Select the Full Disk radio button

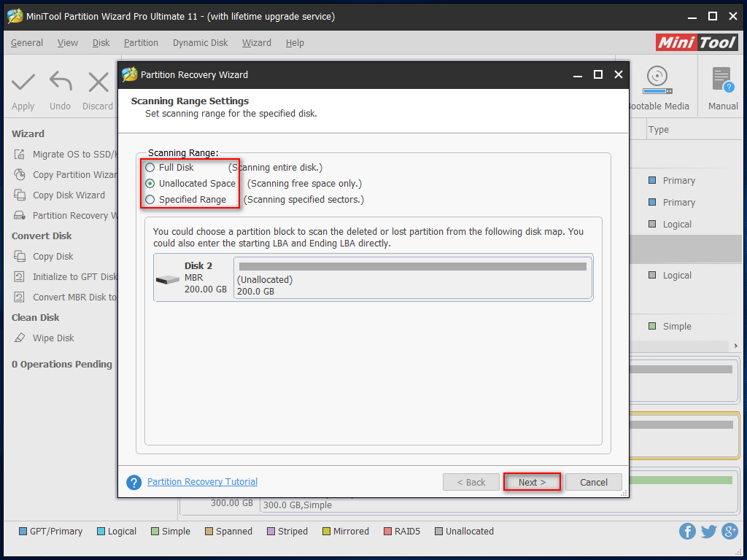(150, 168)
